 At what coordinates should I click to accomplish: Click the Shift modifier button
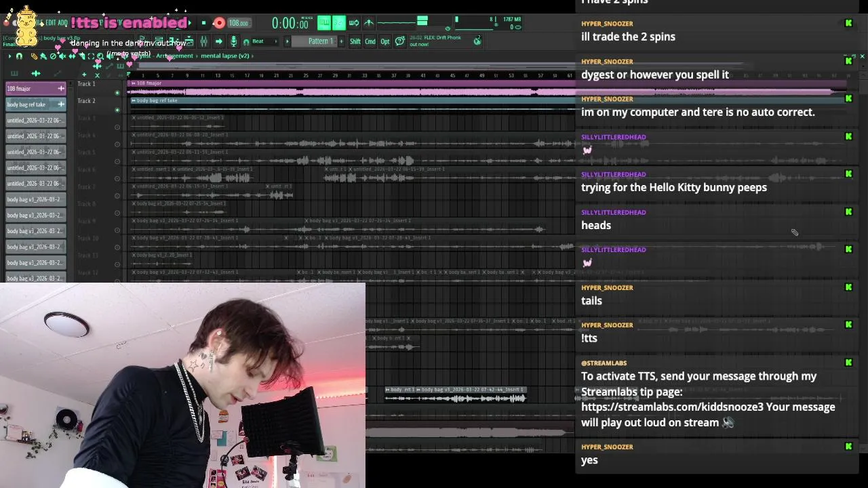tap(355, 41)
